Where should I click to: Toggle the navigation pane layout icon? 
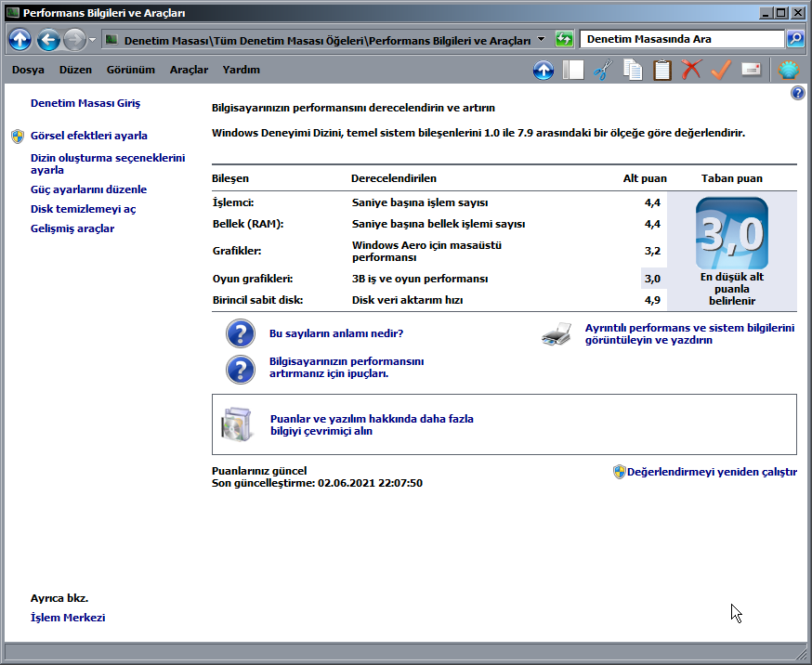point(573,70)
